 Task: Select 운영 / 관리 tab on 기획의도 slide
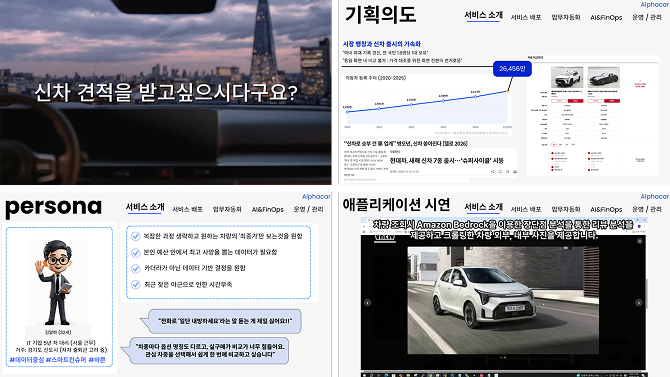tap(646, 18)
